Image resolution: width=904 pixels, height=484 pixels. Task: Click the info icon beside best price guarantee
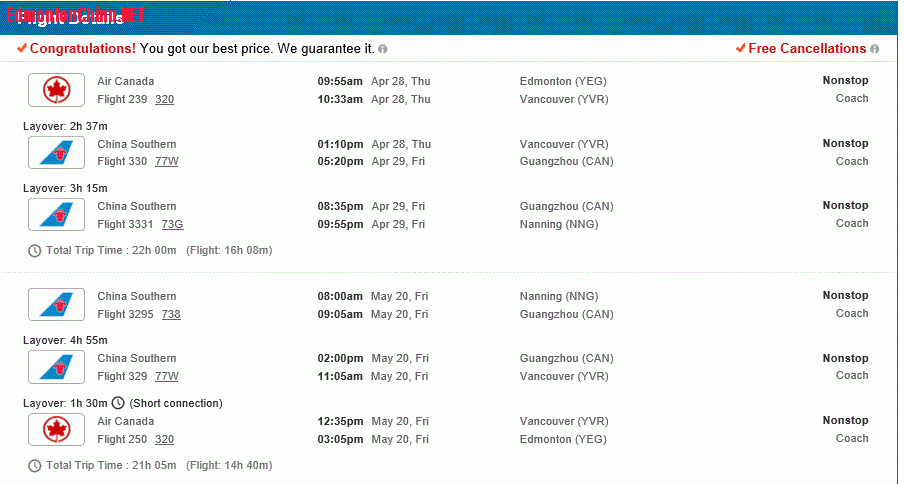[x=383, y=50]
